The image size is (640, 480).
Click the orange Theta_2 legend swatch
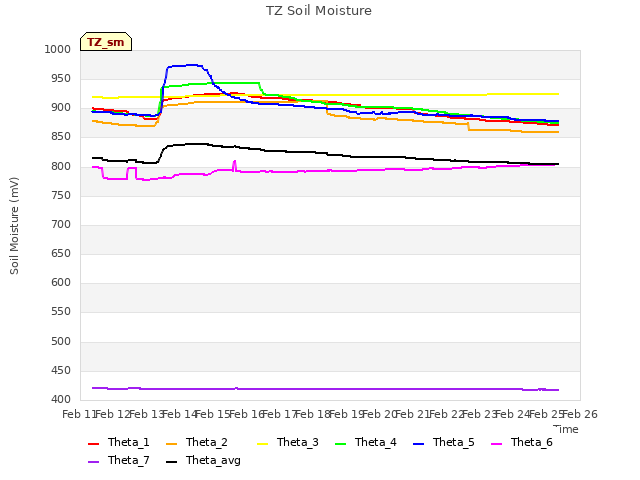[x=171, y=444]
